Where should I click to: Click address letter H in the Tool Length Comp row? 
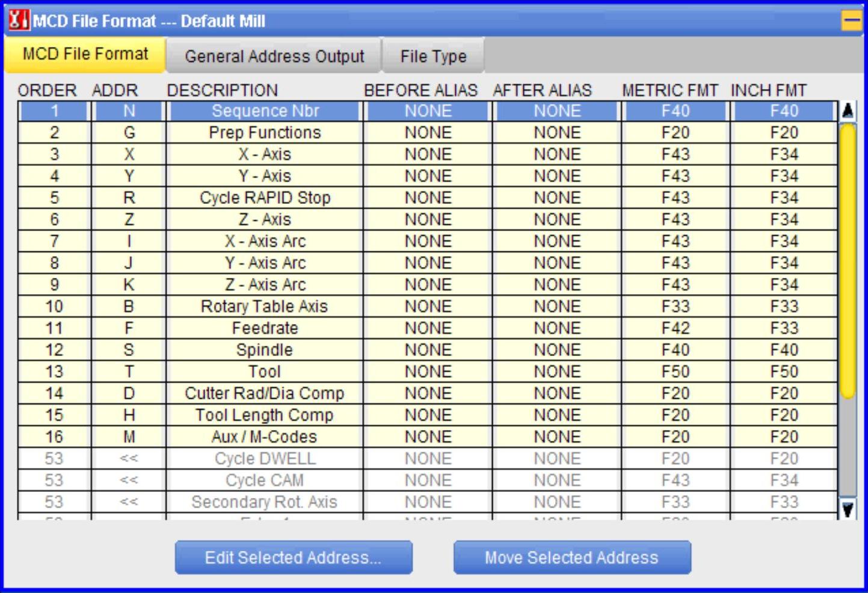click(129, 415)
